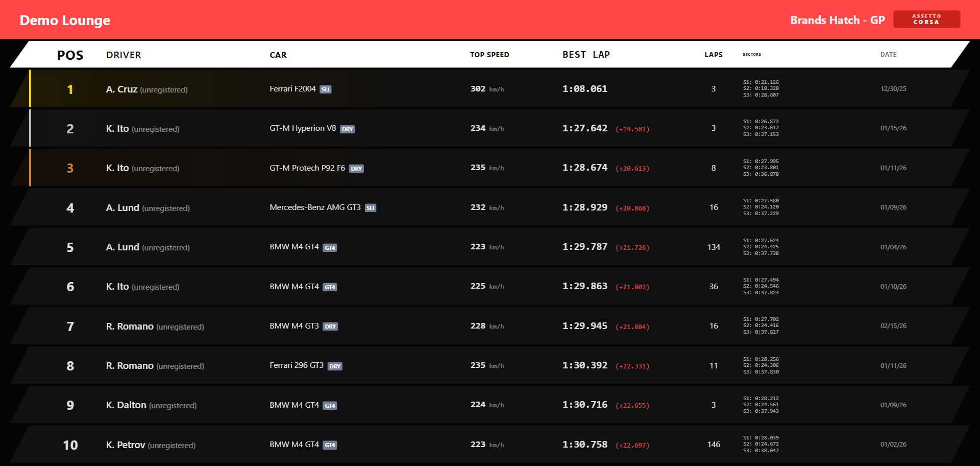Select A. Lund in the Mercedes-Benz AMG GT3 row
This screenshot has height=466, width=980.
point(122,208)
